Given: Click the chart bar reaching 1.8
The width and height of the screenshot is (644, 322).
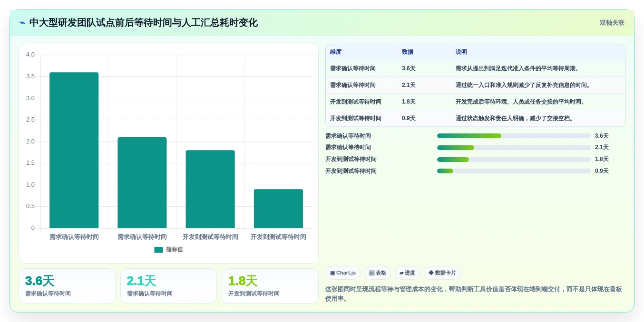Looking at the screenshot, I should (210, 189).
